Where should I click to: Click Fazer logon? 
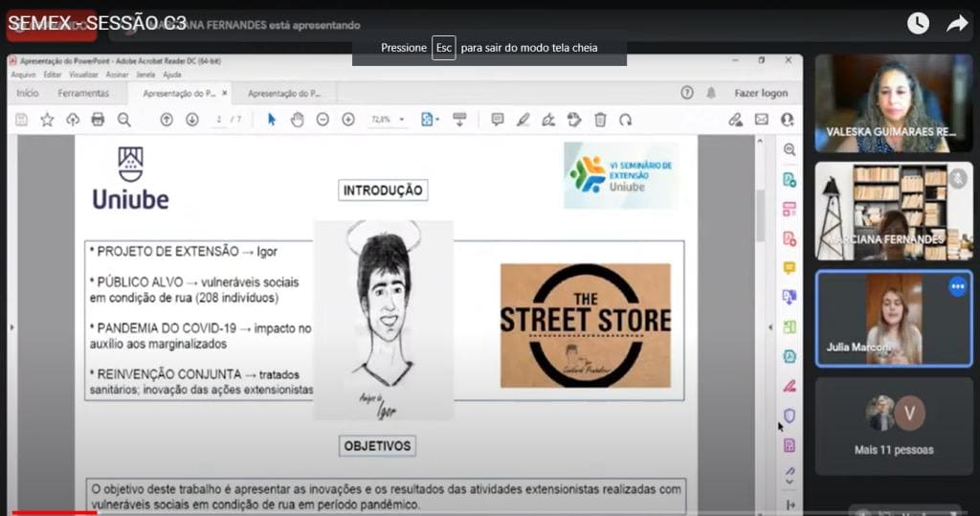pyautogui.click(x=761, y=93)
